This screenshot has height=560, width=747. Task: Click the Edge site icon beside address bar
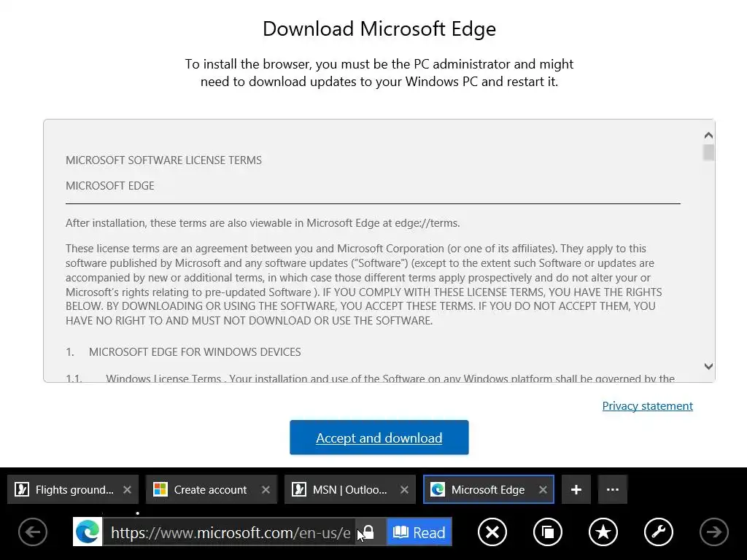coord(88,532)
